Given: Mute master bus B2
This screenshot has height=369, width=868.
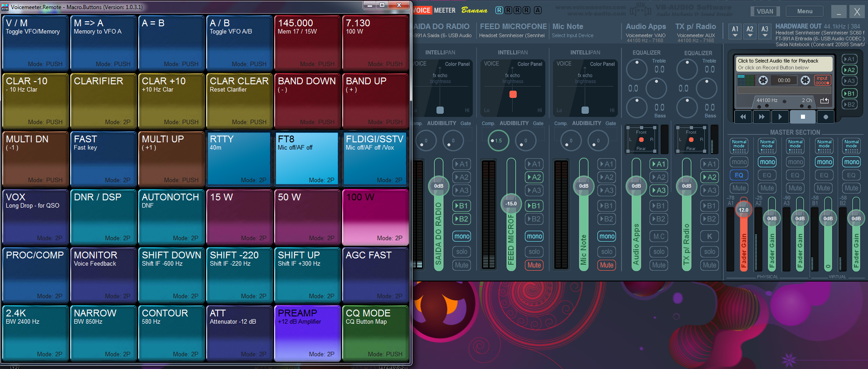Looking at the screenshot, I should pyautogui.click(x=851, y=188).
